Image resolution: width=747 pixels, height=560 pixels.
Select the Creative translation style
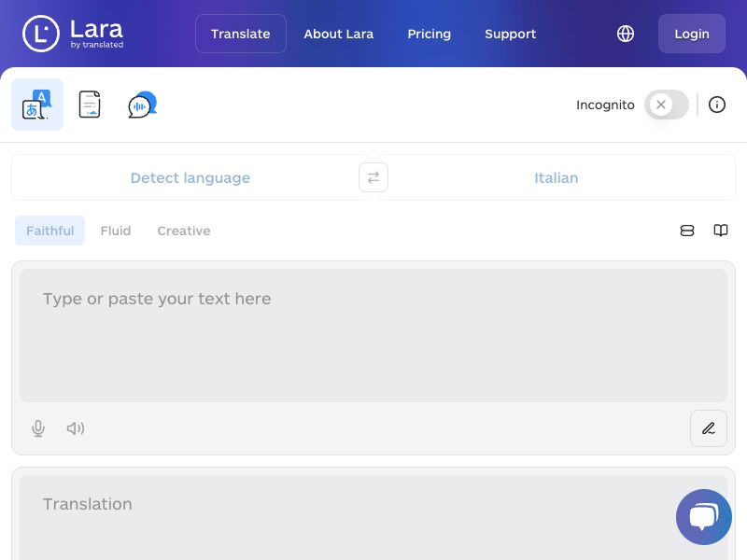pyautogui.click(x=183, y=231)
